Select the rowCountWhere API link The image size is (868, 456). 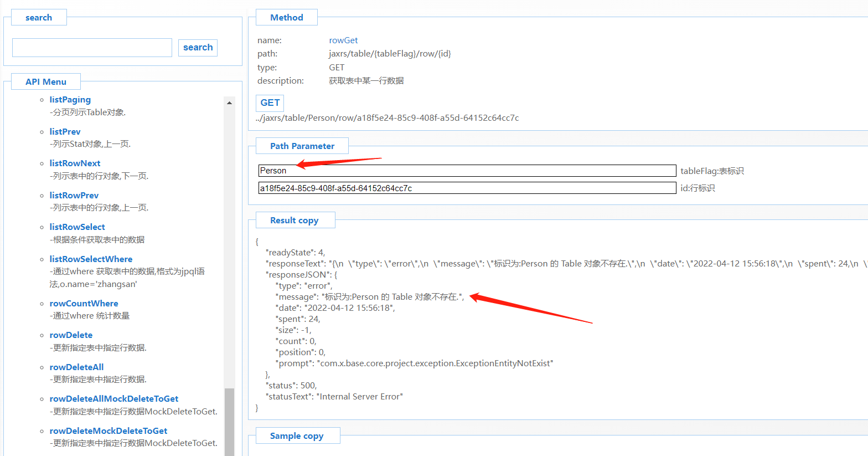coord(84,304)
